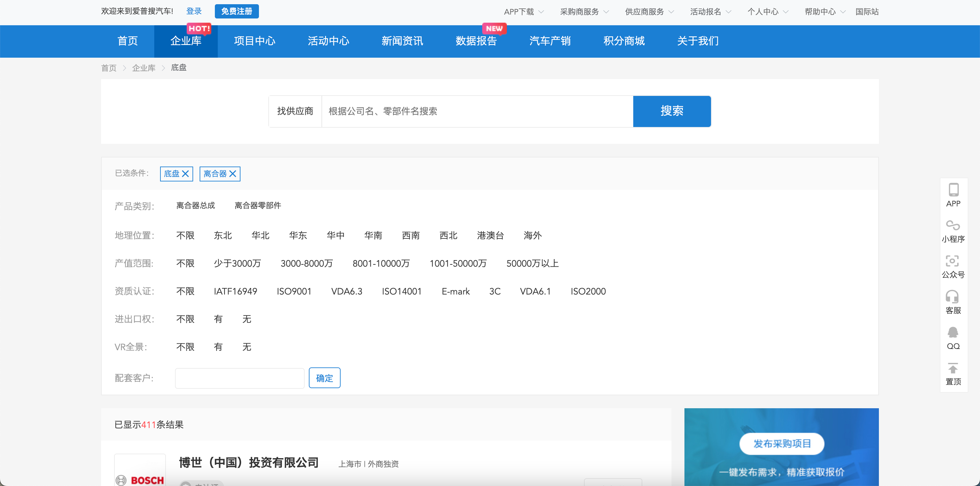Open the 项目中心 nav tab
Viewport: 980px width, 486px height.
[x=254, y=41]
